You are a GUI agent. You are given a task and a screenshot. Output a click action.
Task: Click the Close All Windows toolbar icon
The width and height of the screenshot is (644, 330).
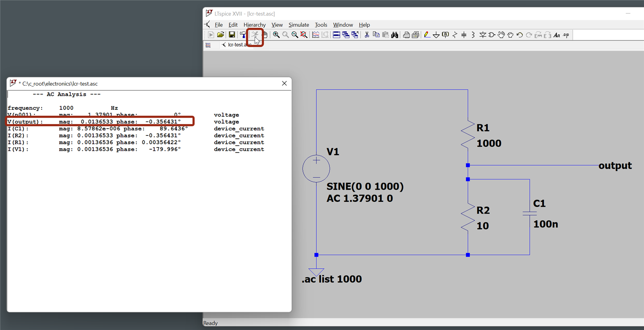355,35
